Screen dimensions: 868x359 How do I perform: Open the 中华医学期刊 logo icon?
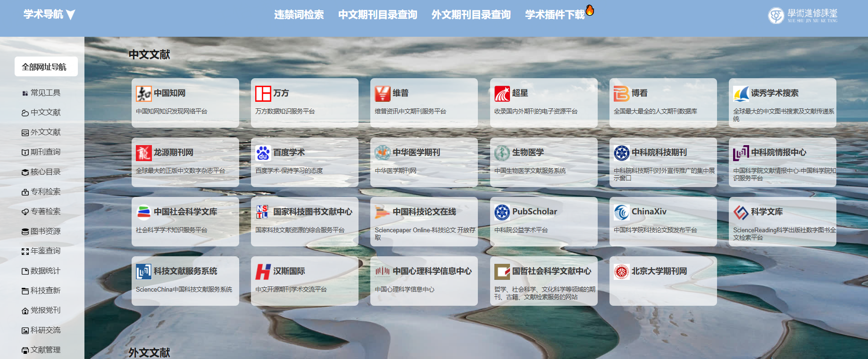tap(383, 153)
